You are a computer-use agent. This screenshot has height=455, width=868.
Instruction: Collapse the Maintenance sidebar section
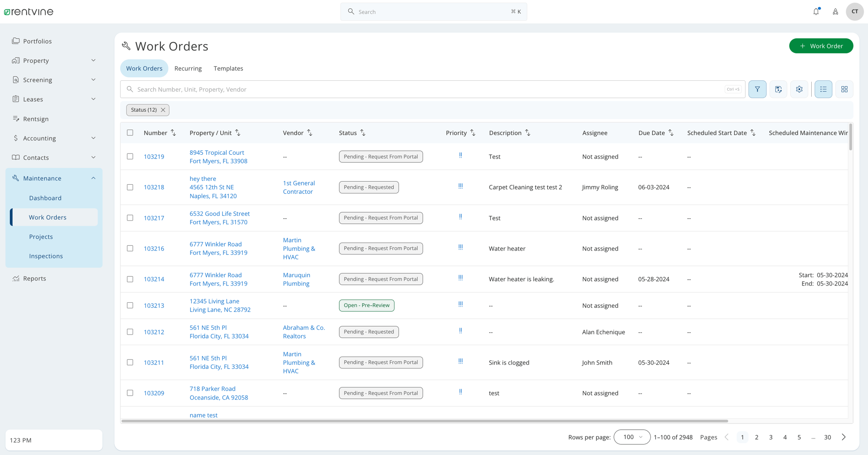tap(93, 178)
